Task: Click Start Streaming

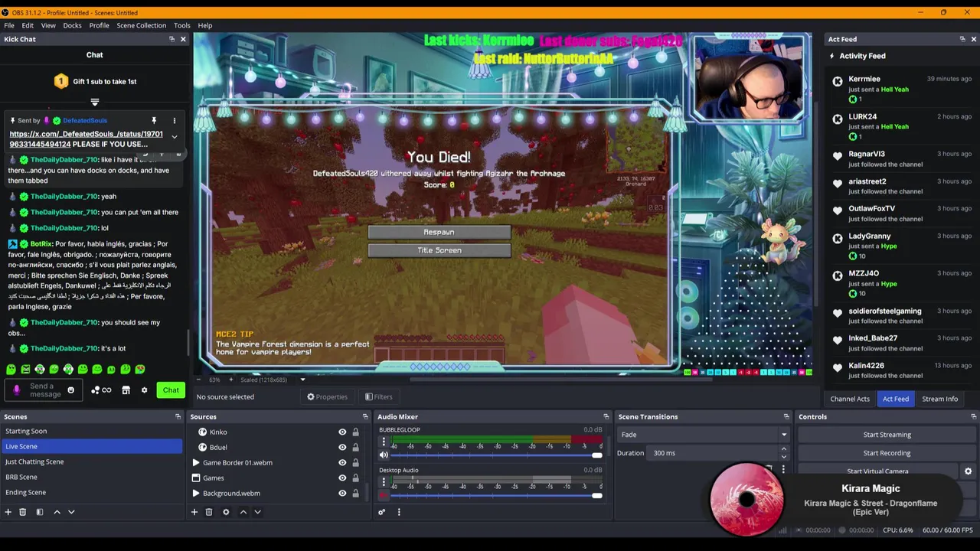Action: point(887,435)
